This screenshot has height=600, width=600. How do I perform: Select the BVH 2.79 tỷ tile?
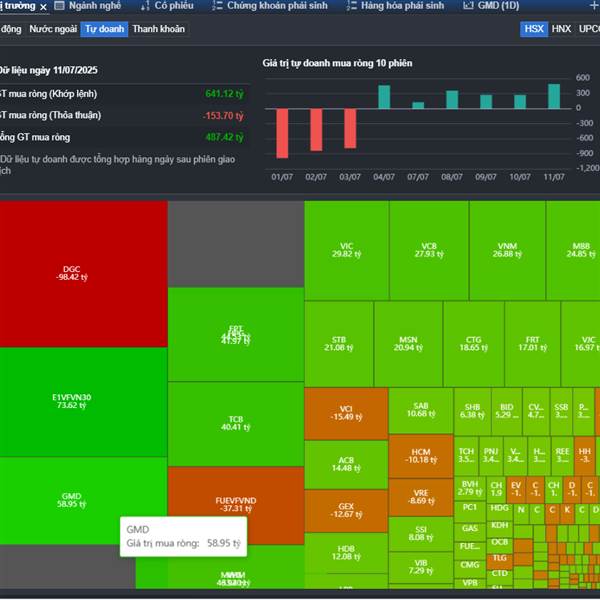[x=470, y=489]
